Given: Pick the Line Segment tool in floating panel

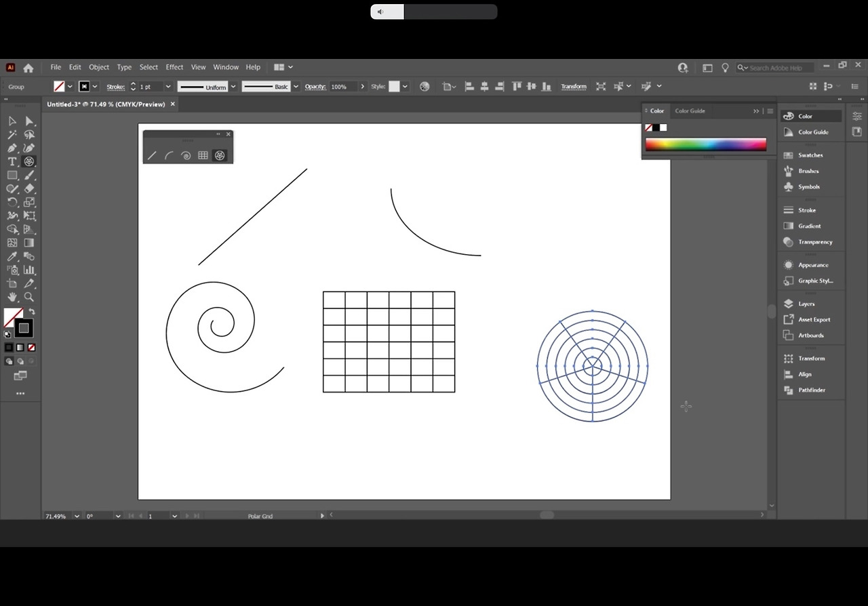Looking at the screenshot, I should 152,155.
